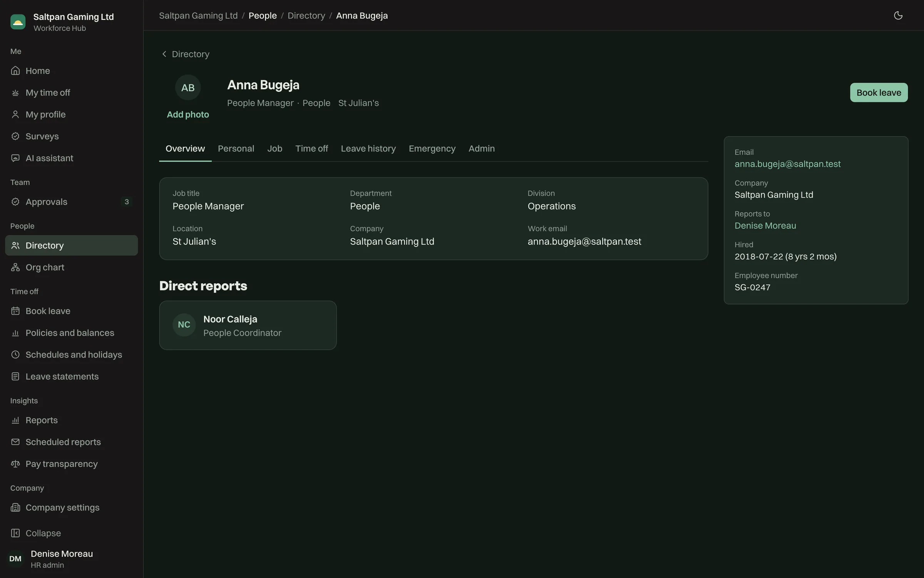The image size is (924, 578).
Task: Click the Add photo link
Action: coord(188,114)
